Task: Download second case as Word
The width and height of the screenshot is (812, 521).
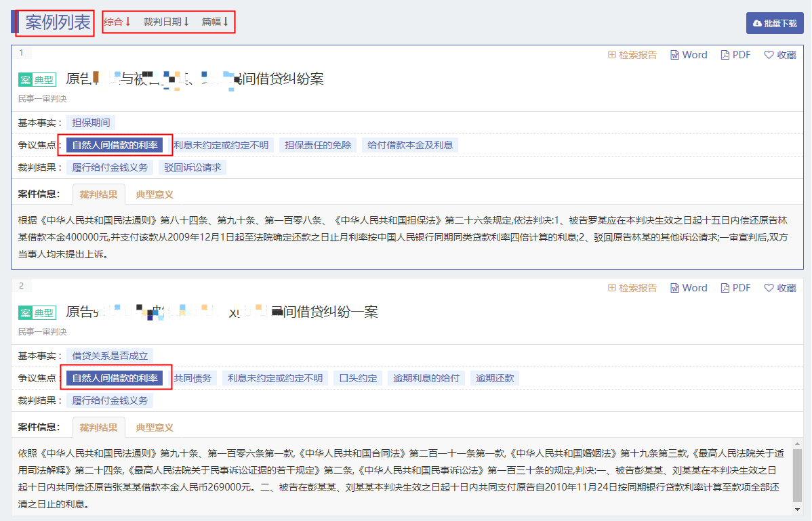Action: tap(689, 288)
